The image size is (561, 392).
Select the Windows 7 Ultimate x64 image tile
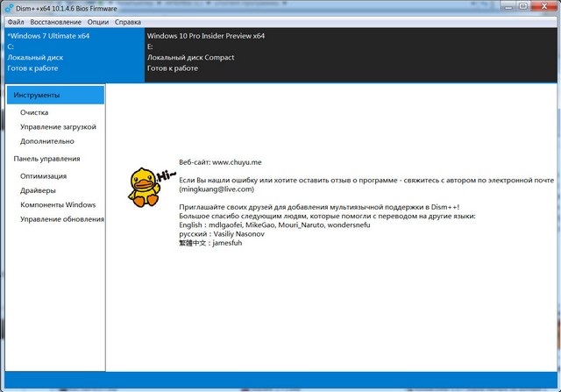72,53
